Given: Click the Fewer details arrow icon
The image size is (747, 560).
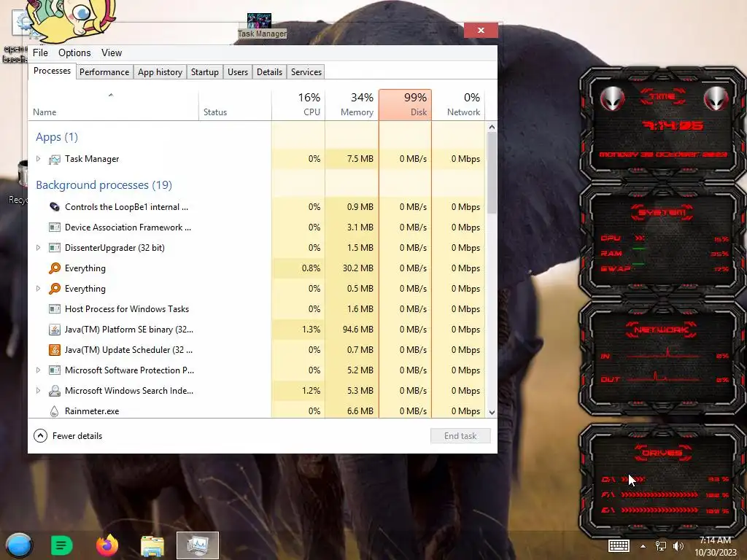Looking at the screenshot, I should pos(41,436).
